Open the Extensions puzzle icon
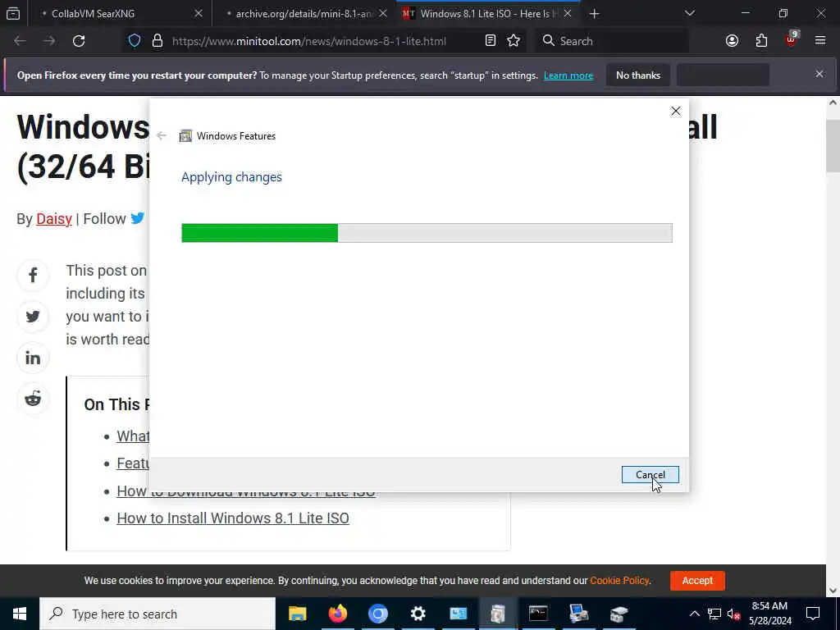The height and width of the screenshot is (630, 840). point(761,41)
